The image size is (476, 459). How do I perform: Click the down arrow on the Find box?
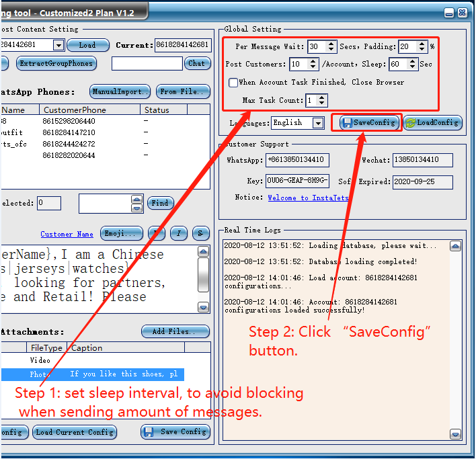click(x=137, y=208)
